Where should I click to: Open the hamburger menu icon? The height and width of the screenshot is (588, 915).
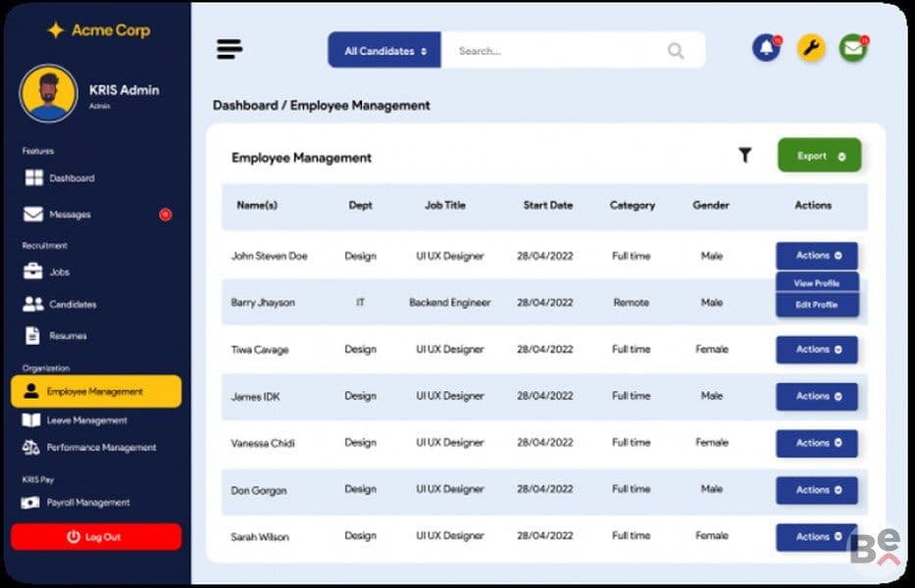click(229, 50)
